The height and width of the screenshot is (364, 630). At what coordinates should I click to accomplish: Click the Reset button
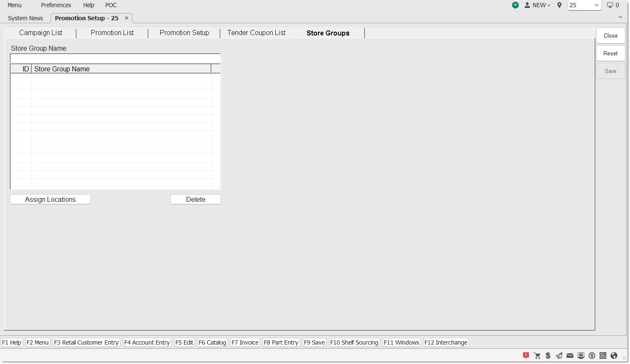[610, 54]
